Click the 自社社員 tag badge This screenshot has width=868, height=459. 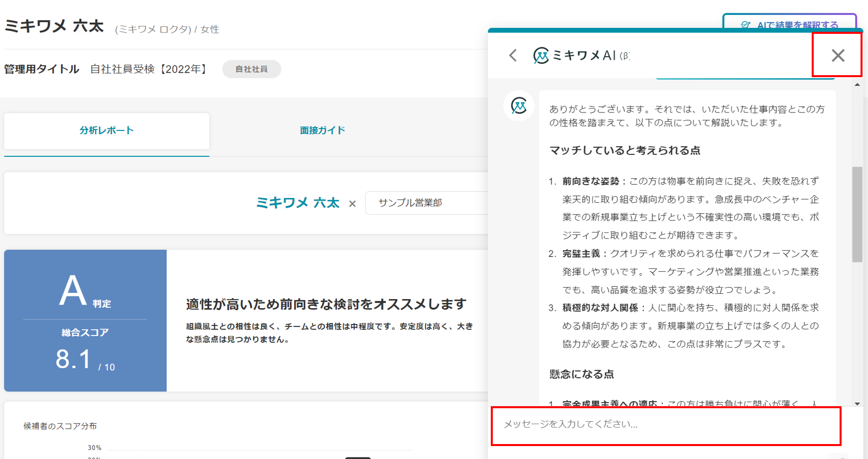pos(252,69)
